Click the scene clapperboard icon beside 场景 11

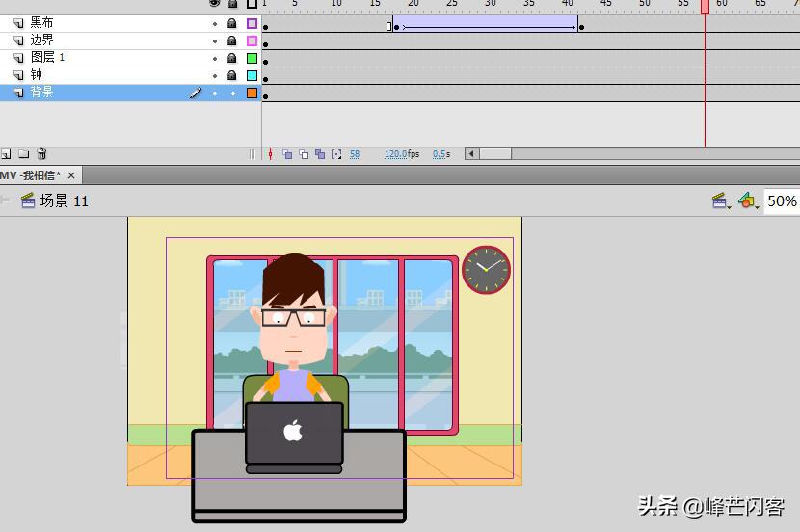coord(28,200)
